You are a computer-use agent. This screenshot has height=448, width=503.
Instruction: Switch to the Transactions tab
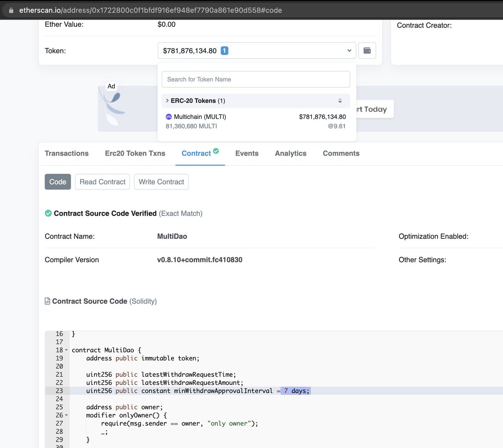coord(67,154)
